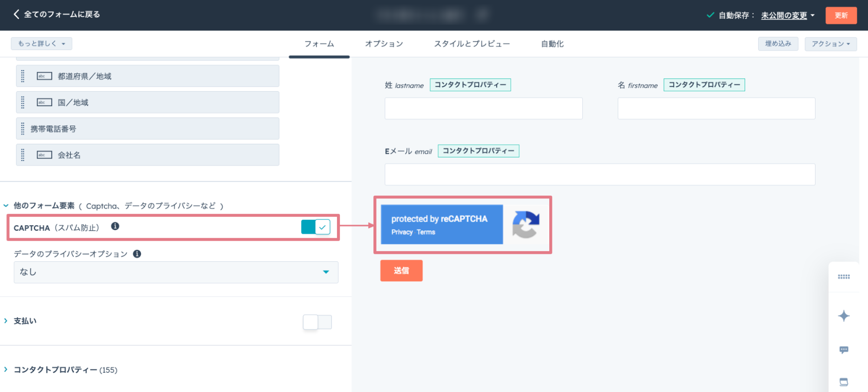Open the dotted grid icon on right sidebar
Screen dimensions: 868x392
pyautogui.click(x=844, y=277)
